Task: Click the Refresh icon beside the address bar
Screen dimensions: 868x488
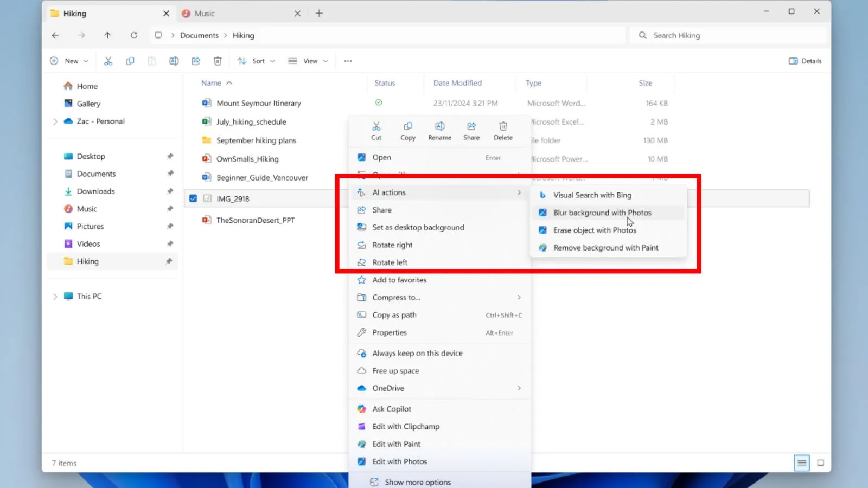Action: coord(134,35)
